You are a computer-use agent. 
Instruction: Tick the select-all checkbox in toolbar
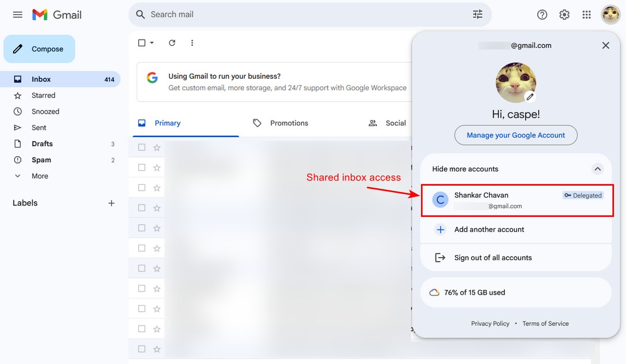(141, 43)
